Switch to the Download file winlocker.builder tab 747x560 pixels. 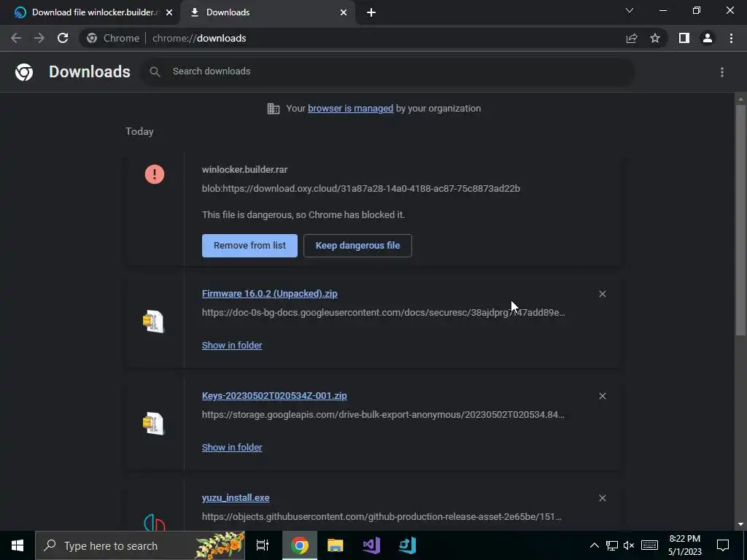click(90, 12)
